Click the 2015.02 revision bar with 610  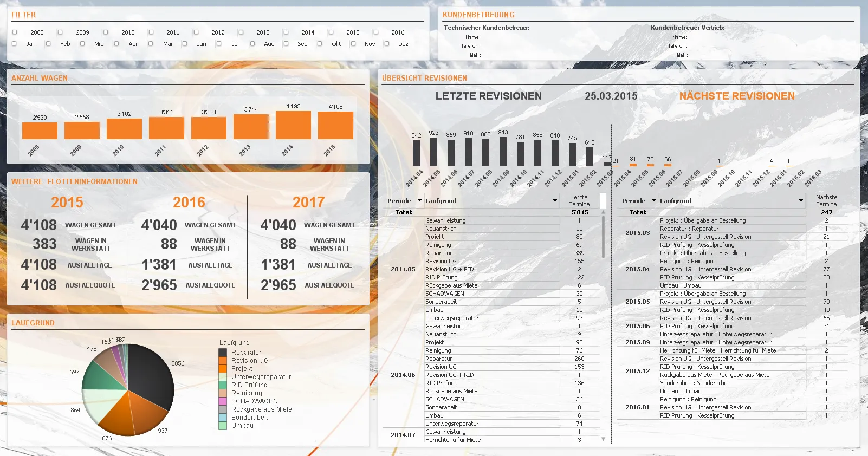click(590, 157)
